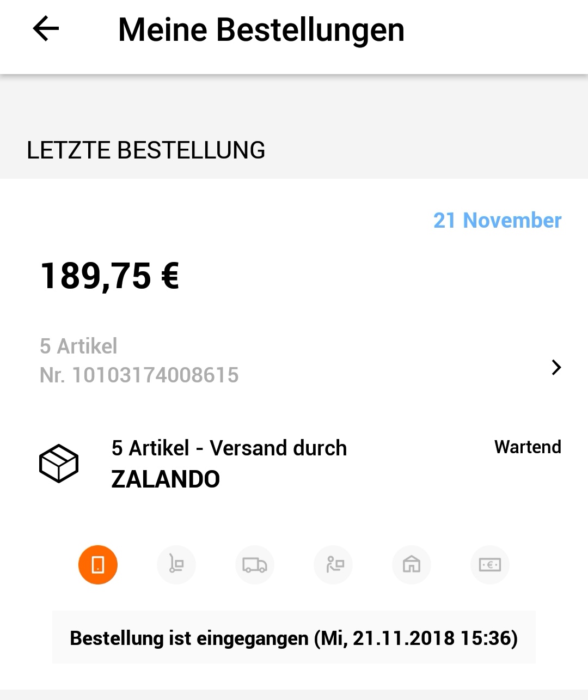Click the Wartend status label
Screen dimensions: 588x700
tap(527, 447)
